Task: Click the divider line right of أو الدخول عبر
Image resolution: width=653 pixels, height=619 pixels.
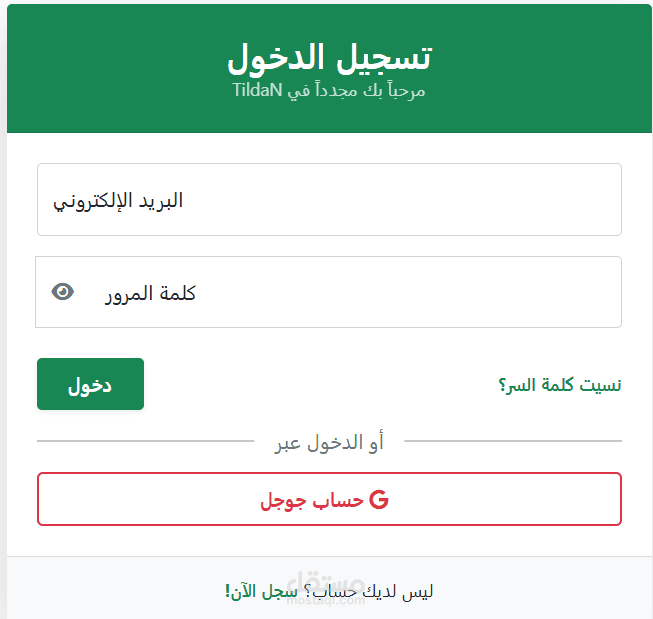Action: tap(512, 441)
